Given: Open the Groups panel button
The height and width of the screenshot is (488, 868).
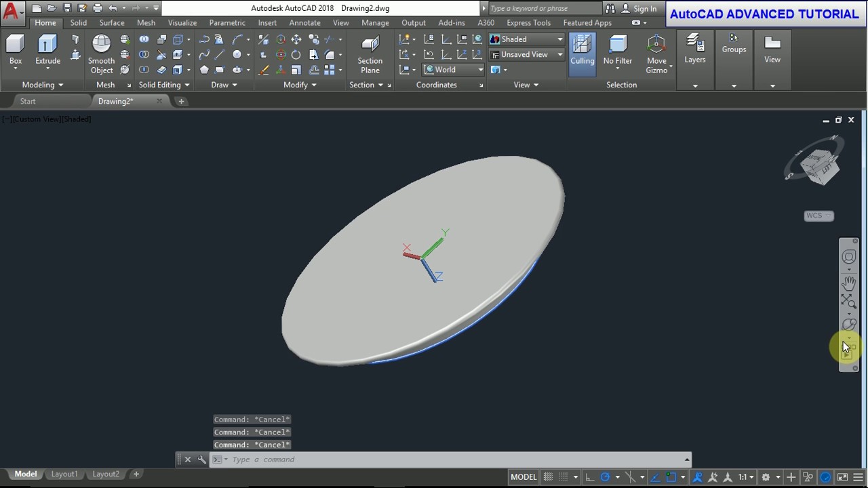Looking at the screenshot, I should tap(734, 45).
